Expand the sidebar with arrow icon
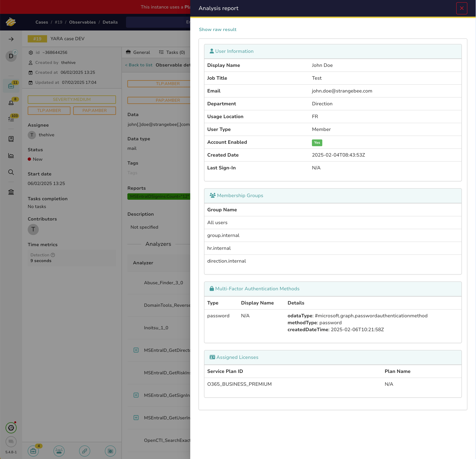 point(11,39)
